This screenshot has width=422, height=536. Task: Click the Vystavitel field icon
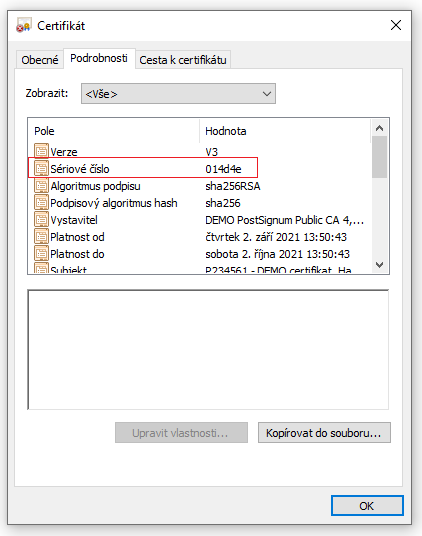point(41,219)
